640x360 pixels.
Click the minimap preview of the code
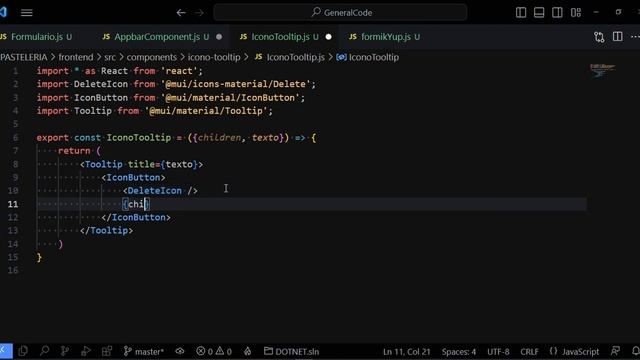point(602,70)
